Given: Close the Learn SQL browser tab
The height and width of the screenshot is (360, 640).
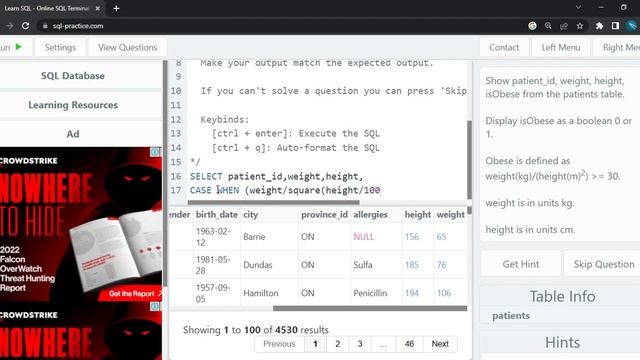Looking at the screenshot, I should pos(98,8).
